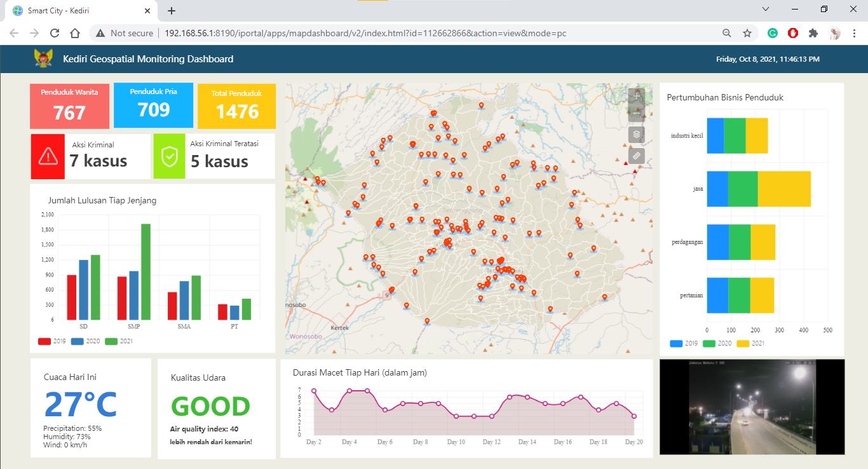The image size is (868, 469).
Task: Click the browser zoom magnifier icon
Action: 727,33
